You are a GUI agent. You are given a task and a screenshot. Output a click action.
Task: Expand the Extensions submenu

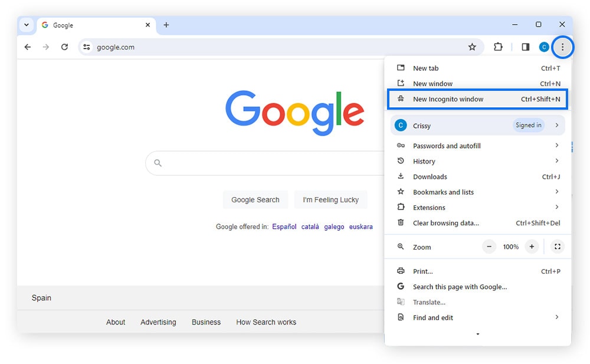pos(556,207)
